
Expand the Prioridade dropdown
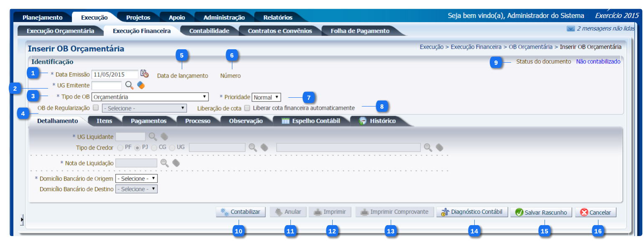pos(266,97)
